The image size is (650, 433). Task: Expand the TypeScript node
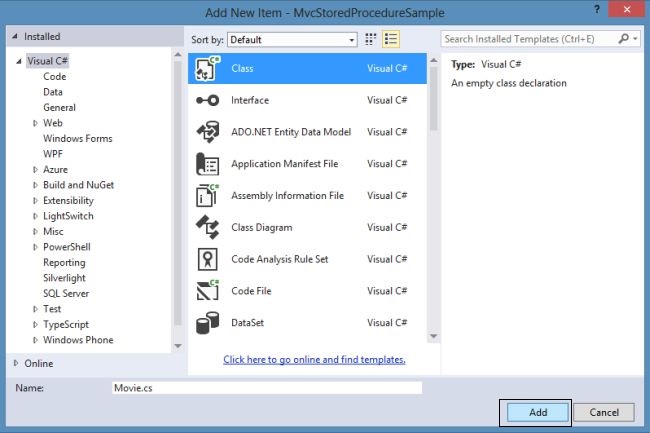35,324
